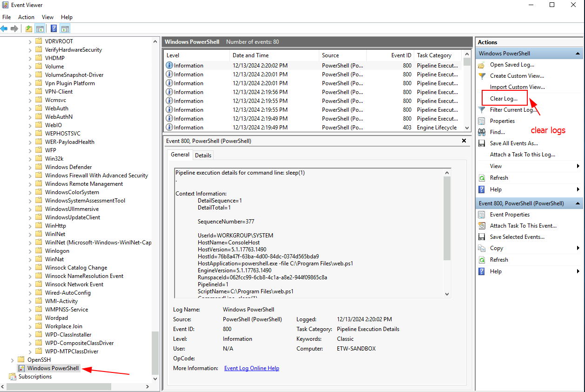Open the File menu
The height and width of the screenshot is (392, 585).
coord(7,17)
